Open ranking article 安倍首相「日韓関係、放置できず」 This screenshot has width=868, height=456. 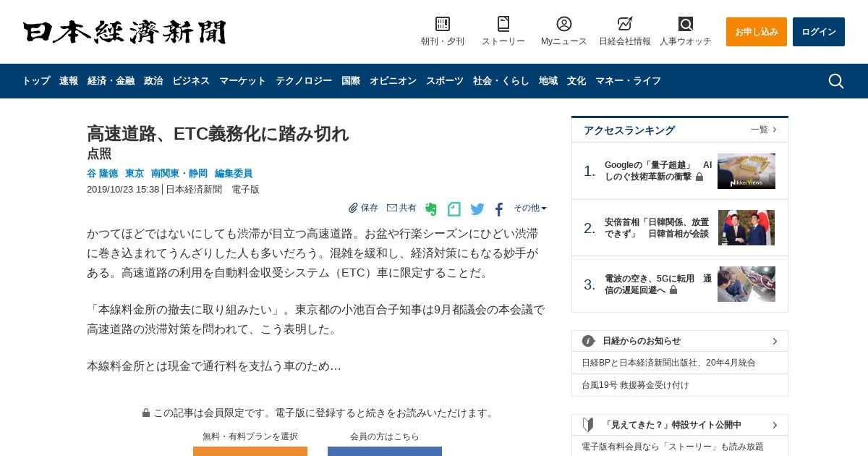pos(657,228)
